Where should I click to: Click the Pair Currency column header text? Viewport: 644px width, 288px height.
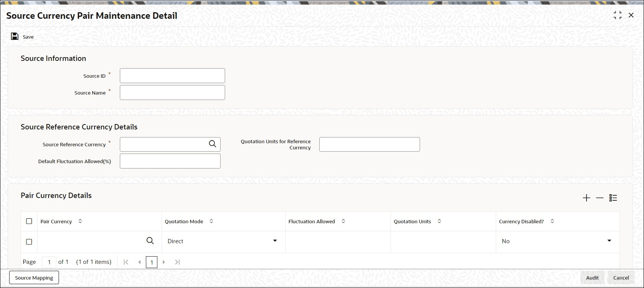click(x=56, y=221)
